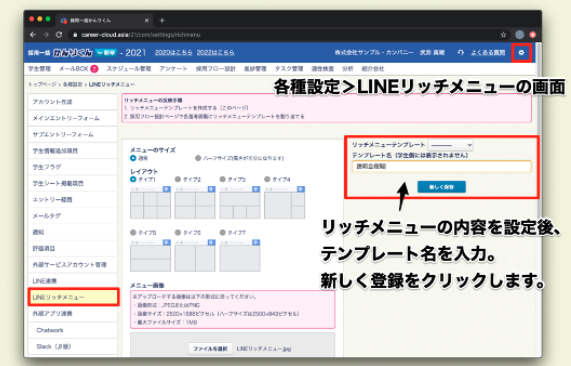
Task: Select the タイプ7 layout radio button
Action: [x=223, y=232]
